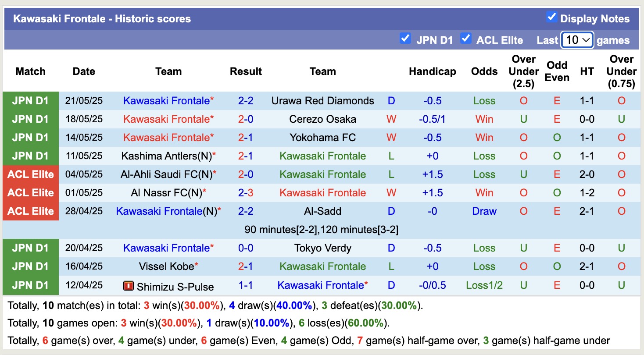Click the dropdown arrow next to Last
This screenshot has height=355, width=644.
point(587,39)
